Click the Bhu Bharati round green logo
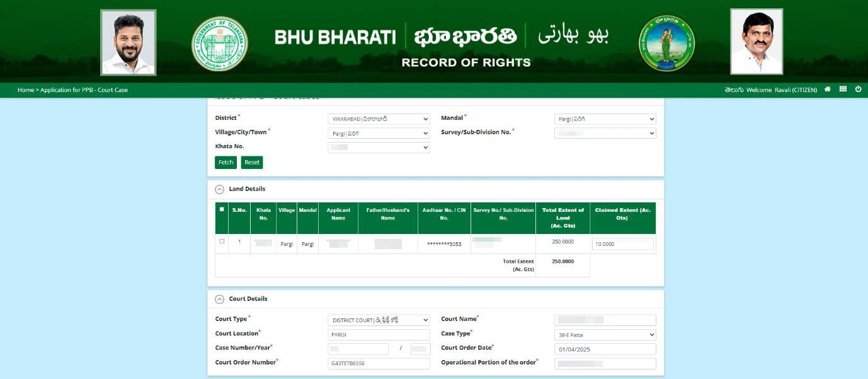868x379 pixels. coord(667,42)
